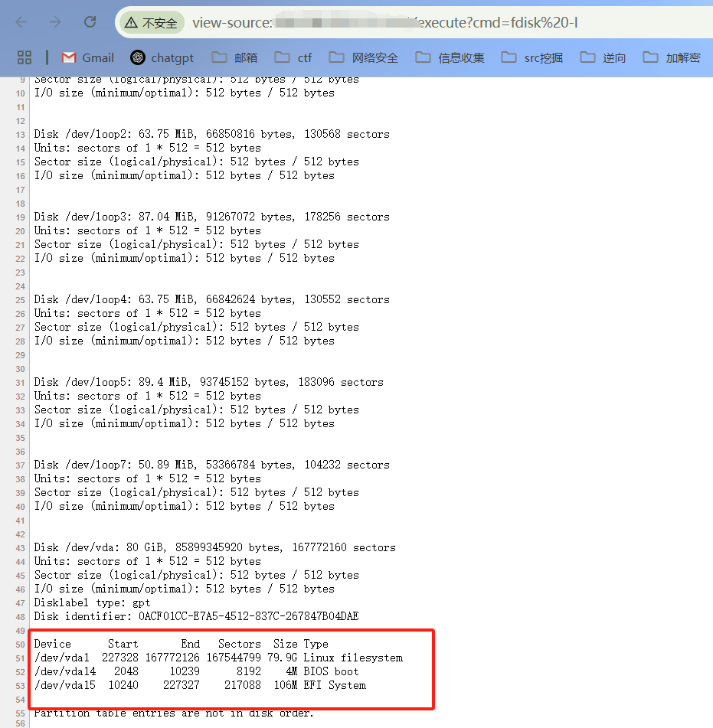Click the 'Disk /dev/loop4: 63.75 MiB' line
The width and height of the screenshot is (713, 728).
coord(212,299)
